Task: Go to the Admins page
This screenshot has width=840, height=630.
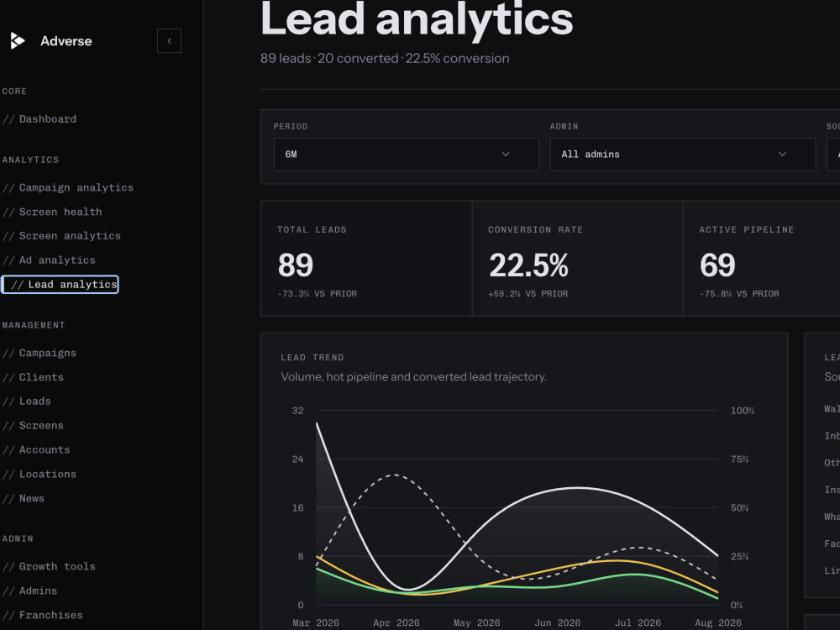Action: 29,591
